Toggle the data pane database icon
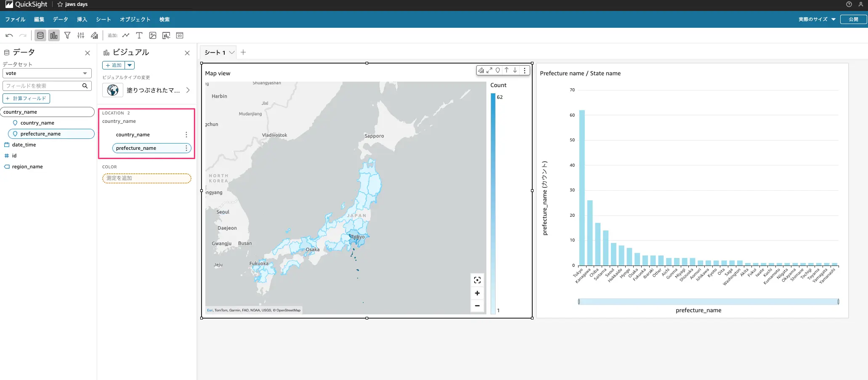This screenshot has width=868, height=380. 40,35
